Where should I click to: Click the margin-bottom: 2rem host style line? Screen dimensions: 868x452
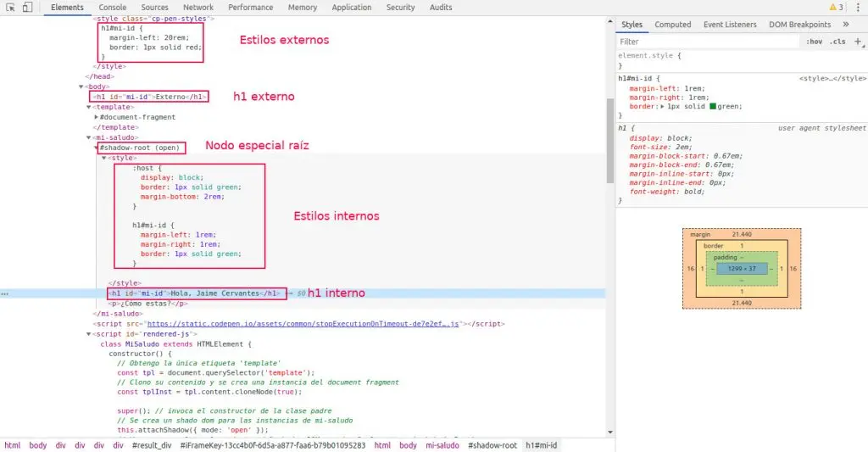[x=182, y=197]
